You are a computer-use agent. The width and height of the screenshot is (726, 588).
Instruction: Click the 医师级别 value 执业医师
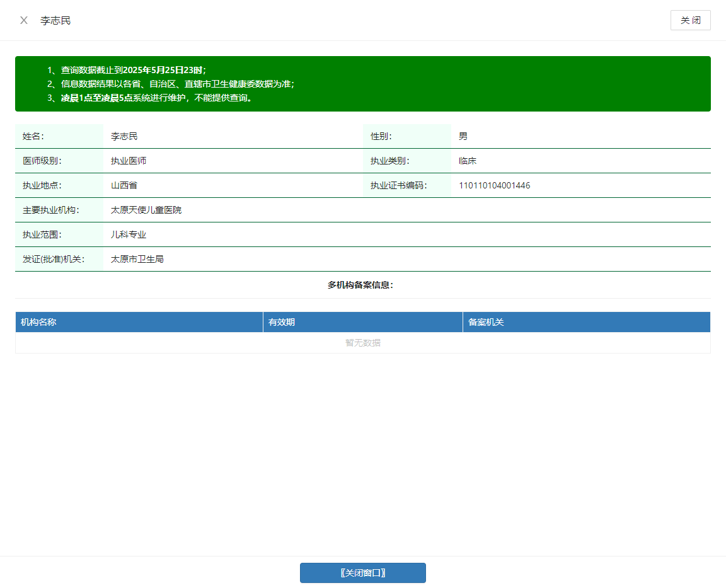[x=129, y=161]
